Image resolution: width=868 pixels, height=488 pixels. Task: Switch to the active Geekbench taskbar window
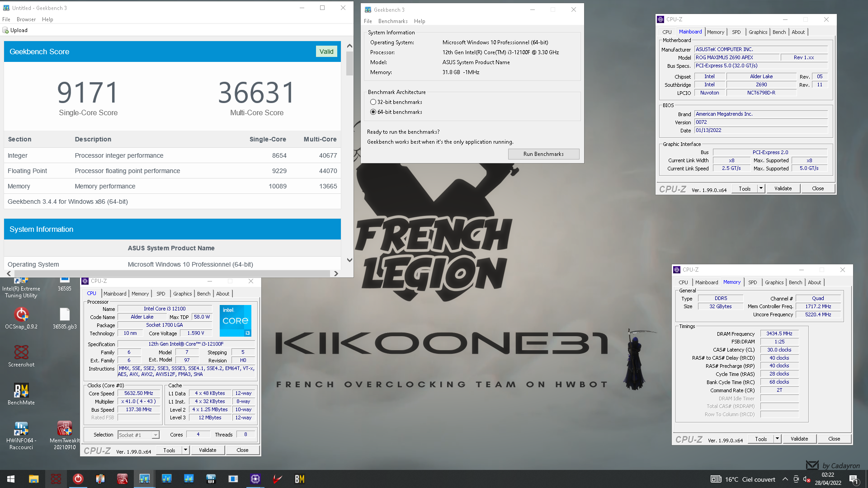point(145,479)
